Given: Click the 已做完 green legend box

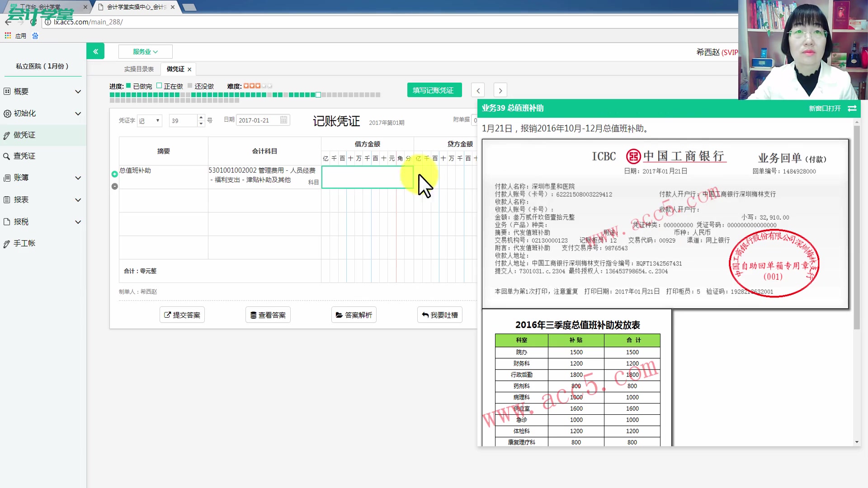Looking at the screenshot, I should click(128, 86).
